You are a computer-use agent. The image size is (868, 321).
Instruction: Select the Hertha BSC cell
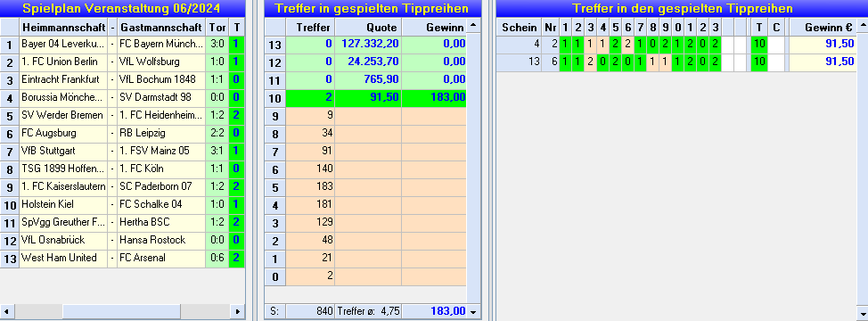tap(161, 222)
